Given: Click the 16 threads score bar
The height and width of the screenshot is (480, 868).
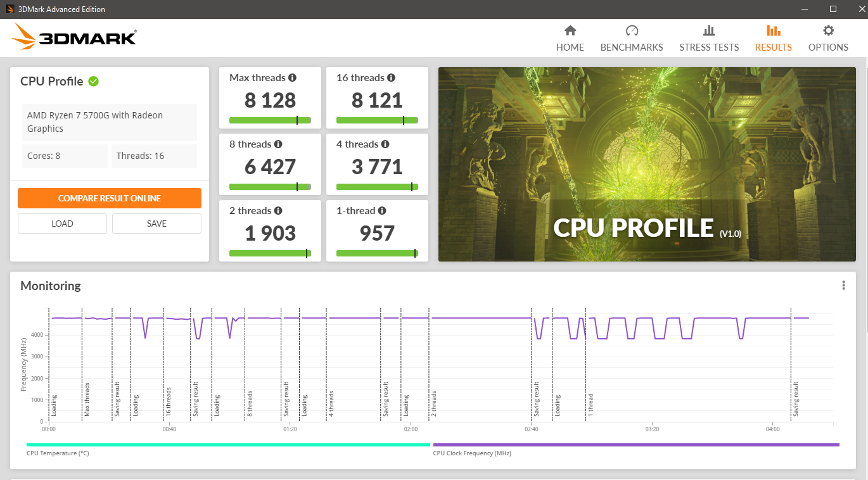Looking at the screenshot, I should pos(377,120).
